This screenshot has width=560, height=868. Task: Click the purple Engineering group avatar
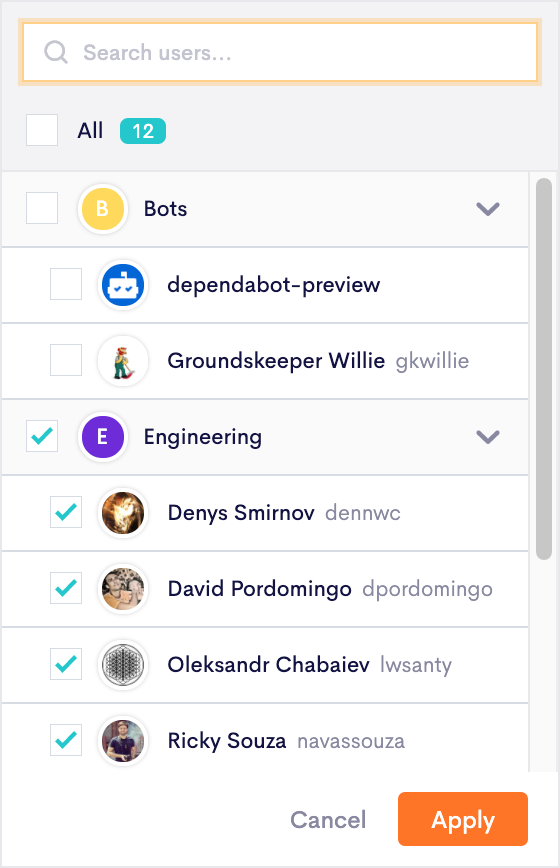click(x=102, y=437)
